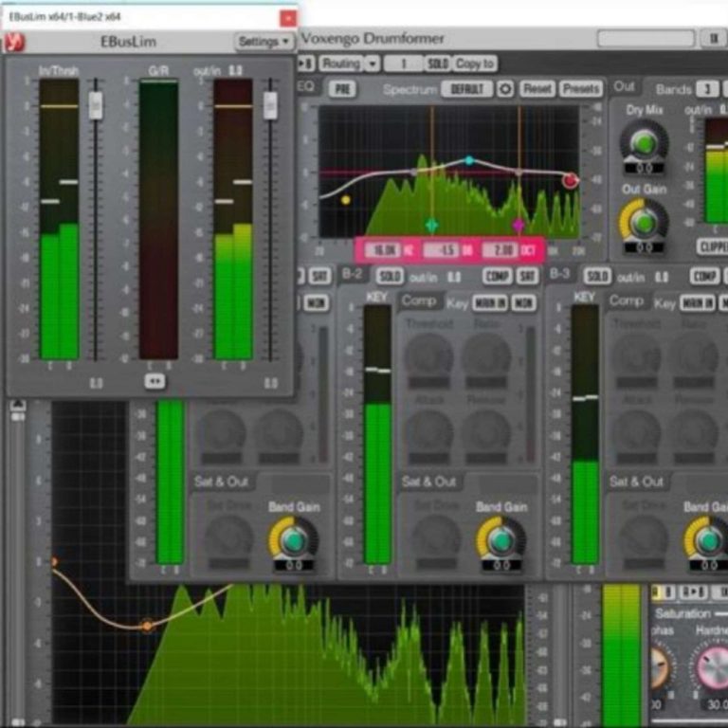Click the EQ Reset button
This screenshot has width=728, height=728.
[x=537, y=89]
